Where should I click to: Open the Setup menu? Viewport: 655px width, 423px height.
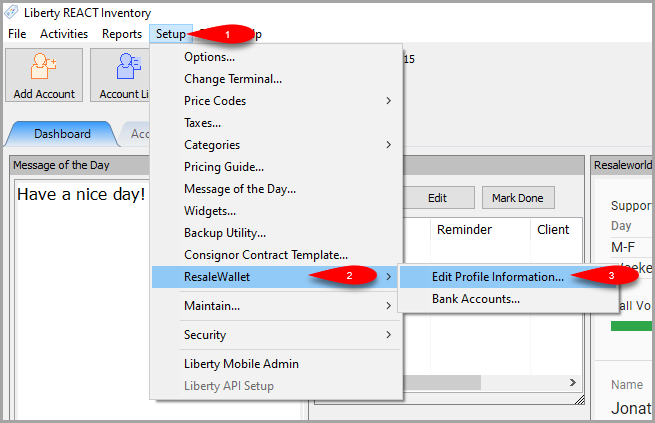171,34
